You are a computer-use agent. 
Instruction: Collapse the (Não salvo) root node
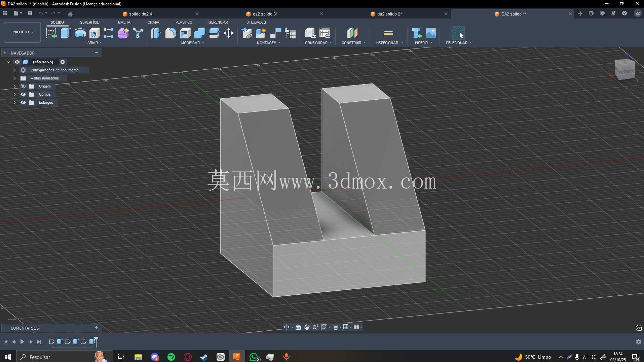8,62
